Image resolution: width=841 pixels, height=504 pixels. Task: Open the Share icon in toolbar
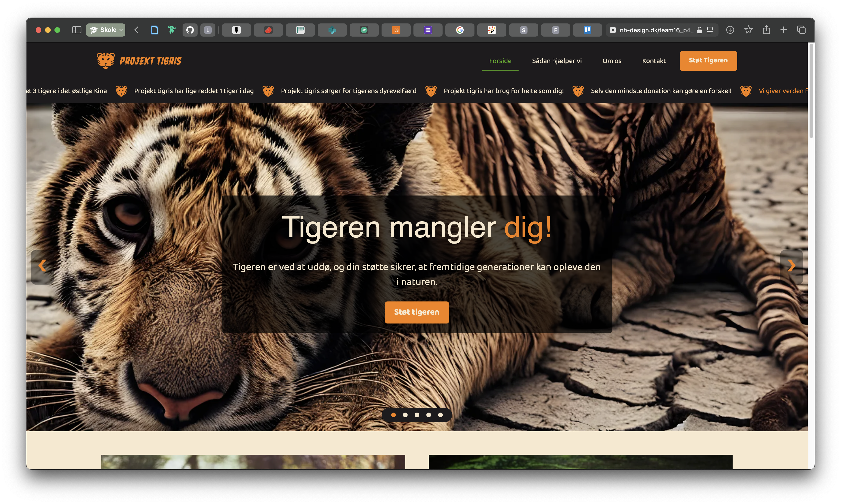(x=766, y=30)
